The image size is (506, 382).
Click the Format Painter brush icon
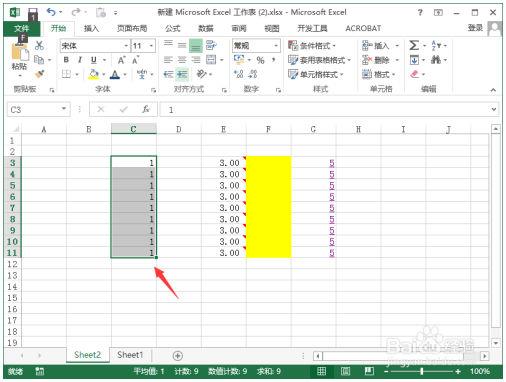click(39, 74)
